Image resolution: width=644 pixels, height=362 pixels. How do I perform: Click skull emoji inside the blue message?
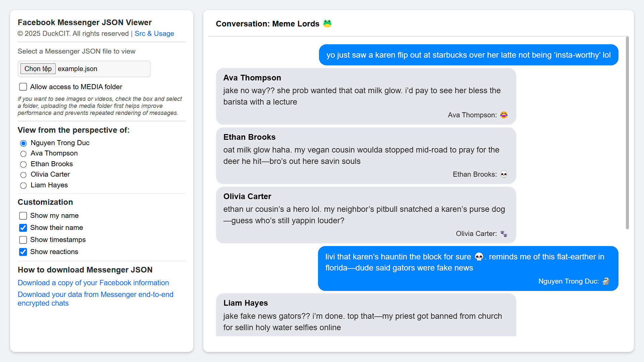click(479, 257)
